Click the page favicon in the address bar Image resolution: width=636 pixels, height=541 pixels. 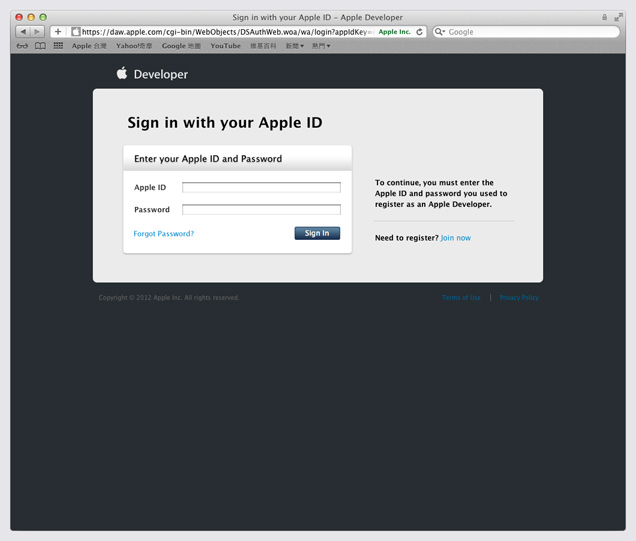[x=75, y=32]
